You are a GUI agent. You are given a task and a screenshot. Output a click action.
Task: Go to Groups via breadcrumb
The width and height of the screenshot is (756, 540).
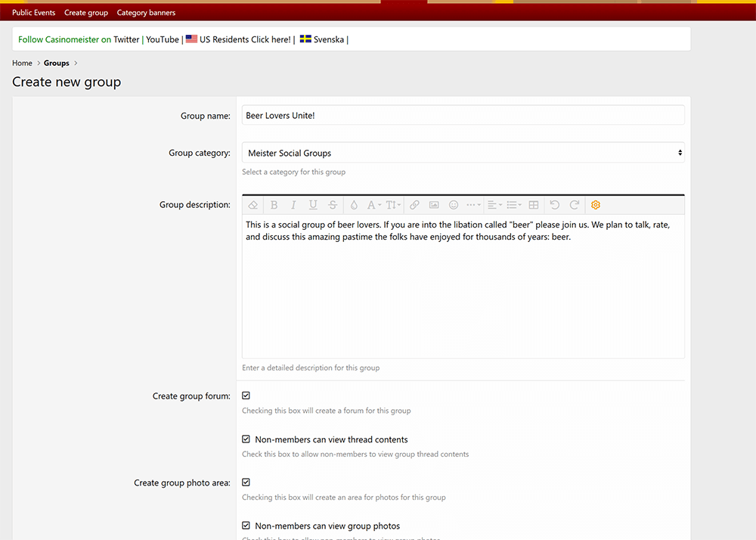[x=57, y=64]
